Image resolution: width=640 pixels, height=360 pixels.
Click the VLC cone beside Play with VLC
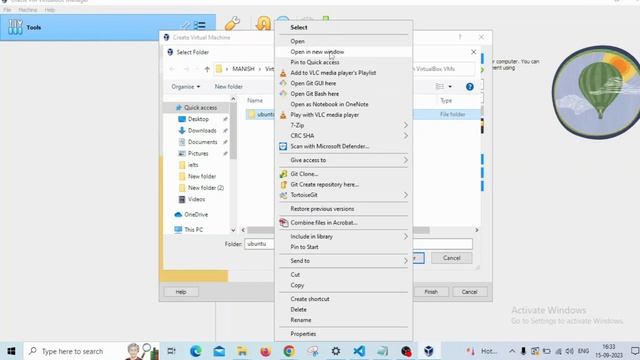tap(283, 115)
